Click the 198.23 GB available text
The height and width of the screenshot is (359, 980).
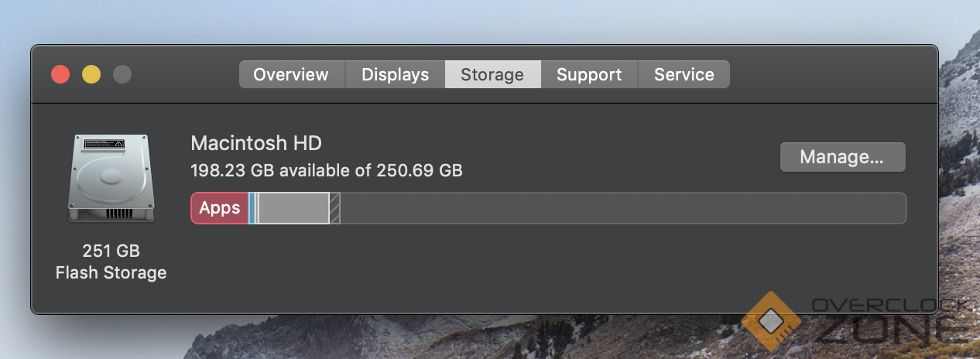tap(326, 170)
